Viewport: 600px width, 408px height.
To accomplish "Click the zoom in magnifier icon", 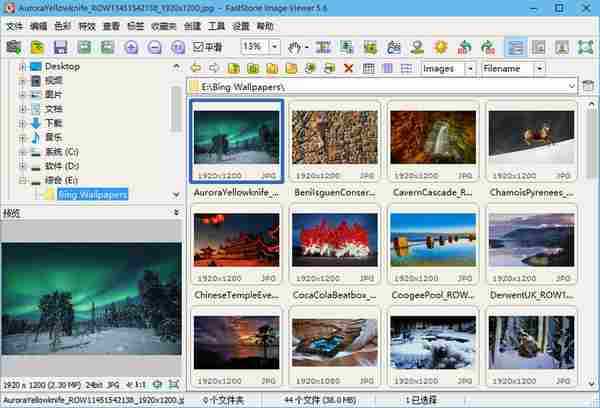I will pos(131,47).
